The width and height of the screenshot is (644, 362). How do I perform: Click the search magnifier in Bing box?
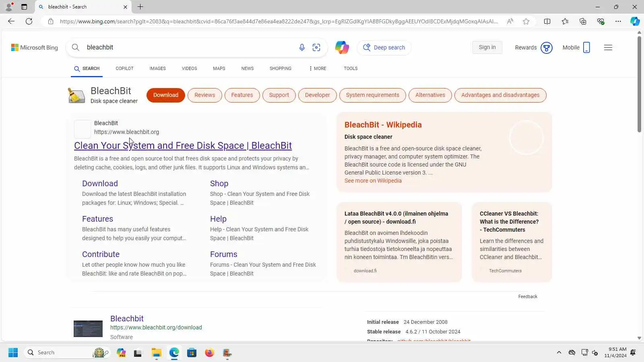click(75, 47)
